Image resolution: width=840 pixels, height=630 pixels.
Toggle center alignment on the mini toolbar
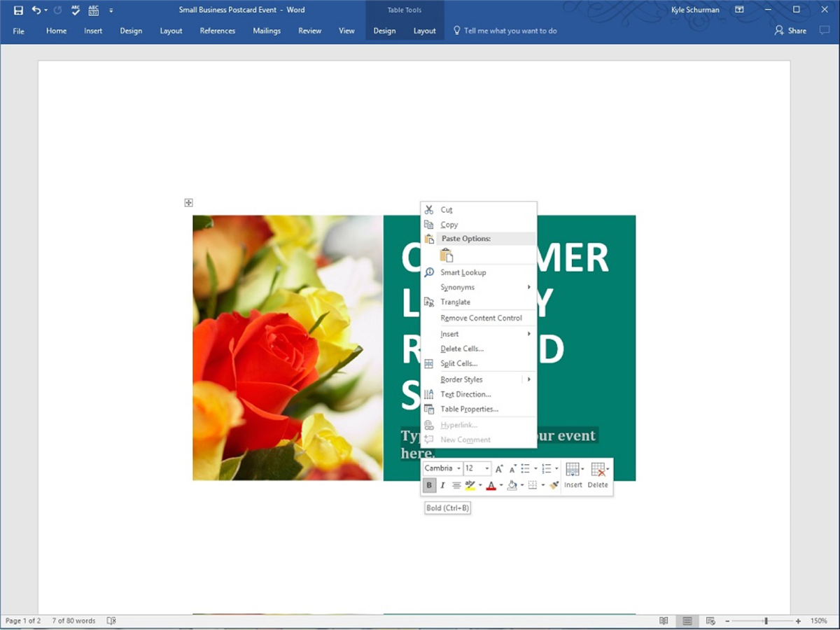[x=456, y=485]
